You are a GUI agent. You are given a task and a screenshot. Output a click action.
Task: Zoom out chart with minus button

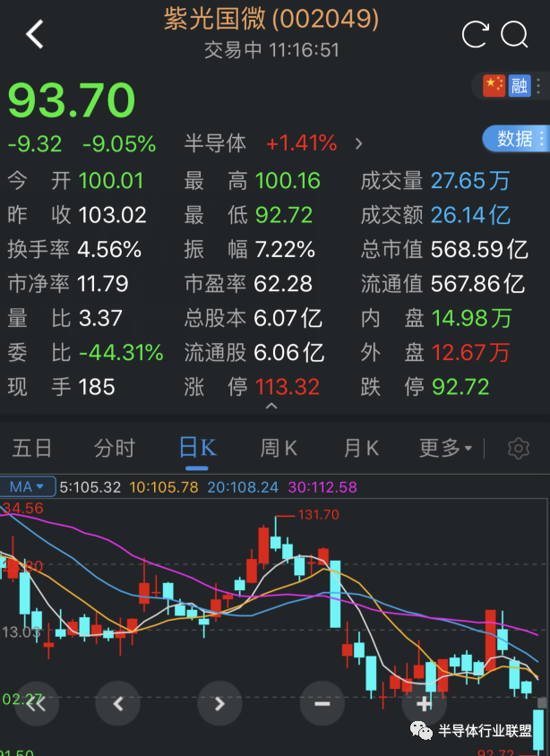[x=322, y=704]
